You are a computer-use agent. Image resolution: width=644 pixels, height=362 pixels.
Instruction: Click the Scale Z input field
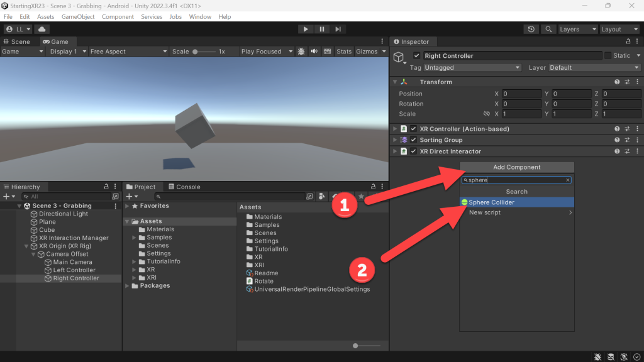click(621, 114)
